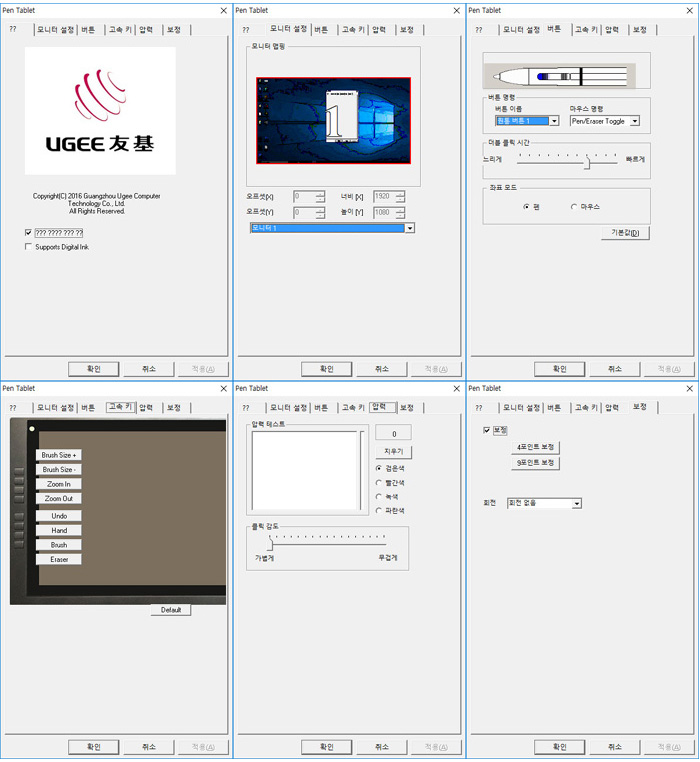Image resolution: width=700 pixels, height=762 pixels.
Task: Select the 펜 coordinate mode radio button
Action: tap(526, 207)
